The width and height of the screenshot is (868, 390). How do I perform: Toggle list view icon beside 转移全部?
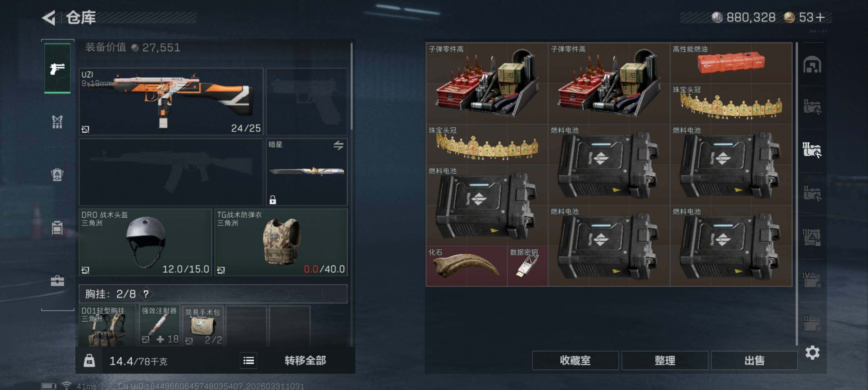pos(249,360)
